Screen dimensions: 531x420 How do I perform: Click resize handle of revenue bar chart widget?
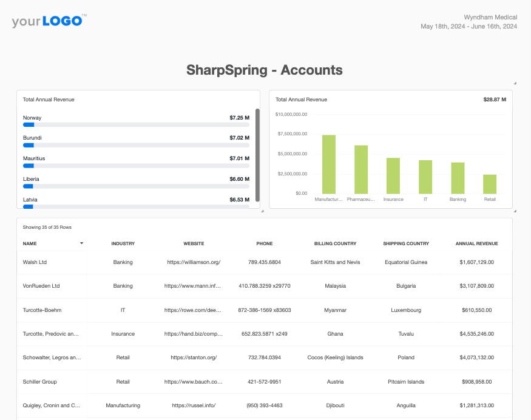(515, 211)
